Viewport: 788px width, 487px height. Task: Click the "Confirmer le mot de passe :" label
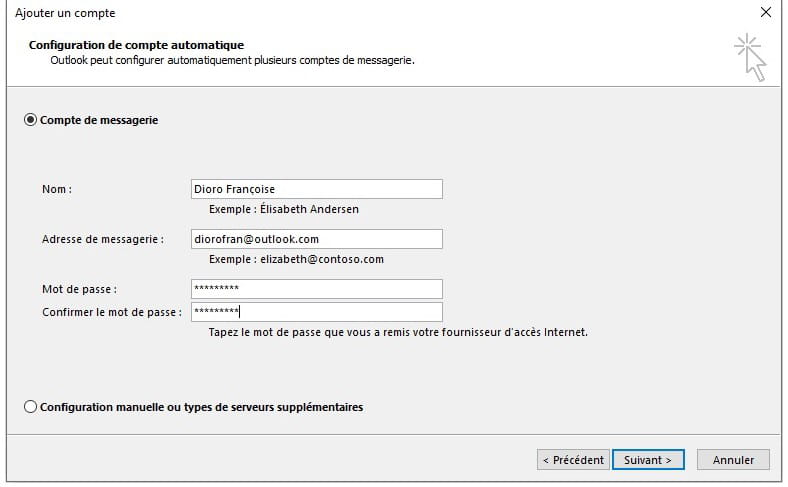pos(112,312)
